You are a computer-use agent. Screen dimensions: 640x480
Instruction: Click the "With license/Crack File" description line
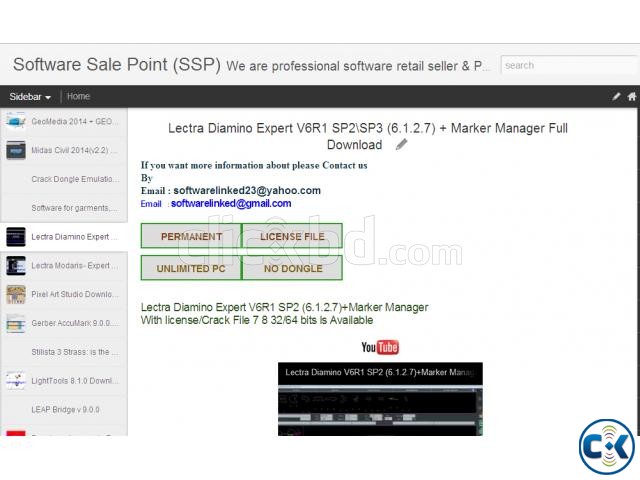(x=257, y=320)
